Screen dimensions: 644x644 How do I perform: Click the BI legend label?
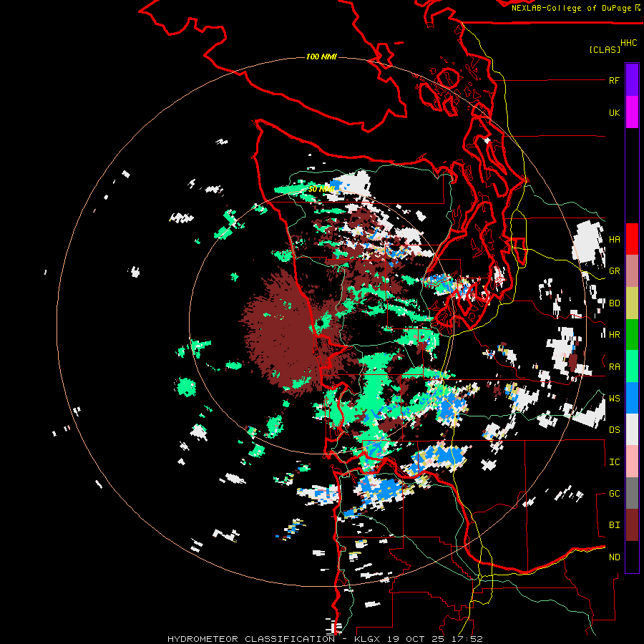(614, 525)
